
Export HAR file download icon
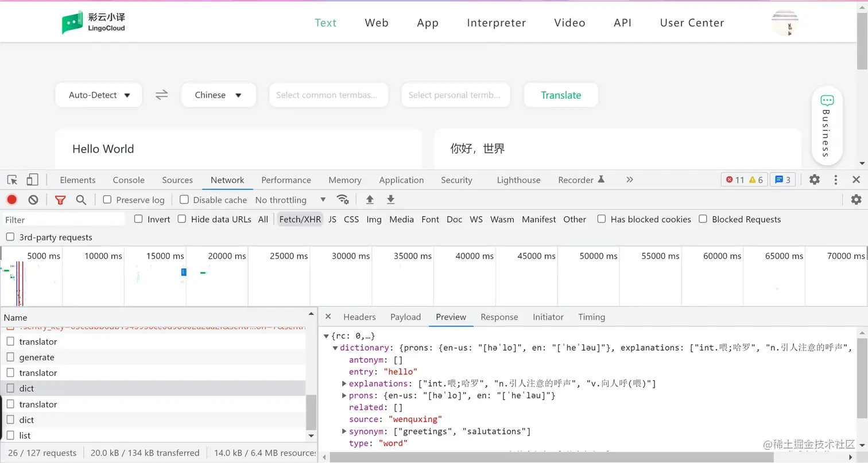click(x=390, y=200)
